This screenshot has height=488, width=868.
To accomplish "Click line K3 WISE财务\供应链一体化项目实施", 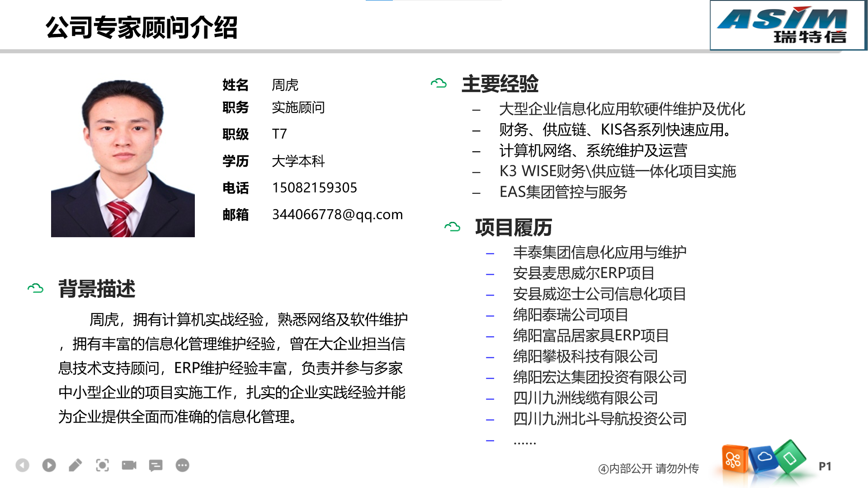I will 618,171.
